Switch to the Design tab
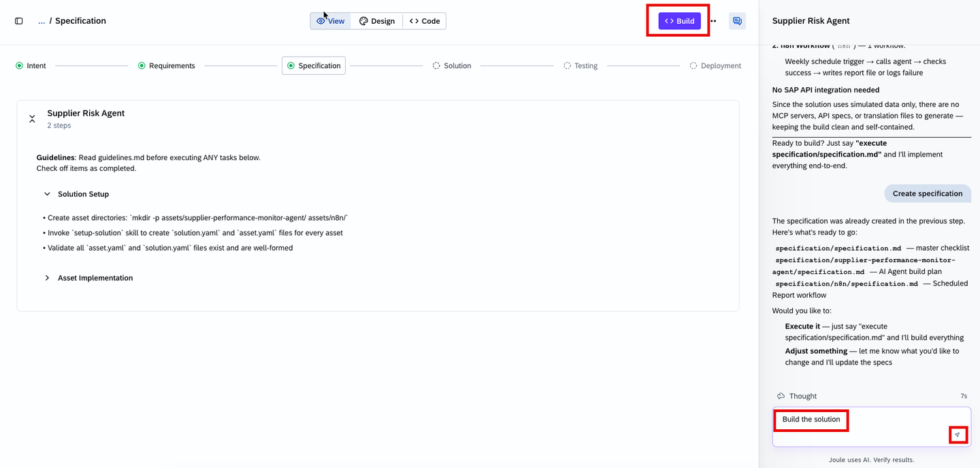Image resolution: width=980 pixels, height=468 pixels. click(377, 21)
